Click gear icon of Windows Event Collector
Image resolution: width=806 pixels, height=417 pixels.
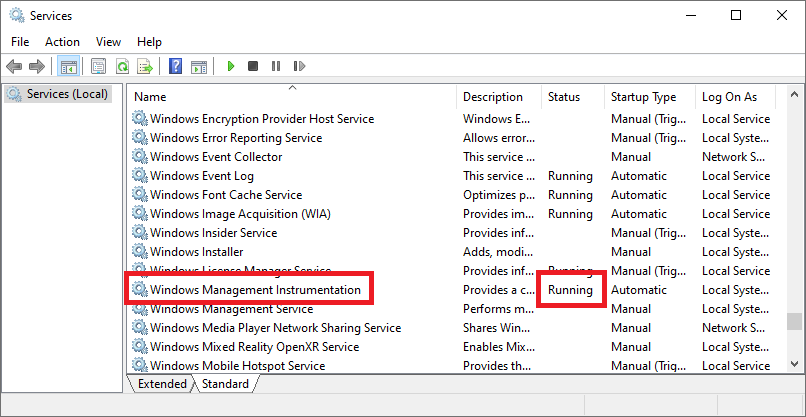tap(139, 157)
